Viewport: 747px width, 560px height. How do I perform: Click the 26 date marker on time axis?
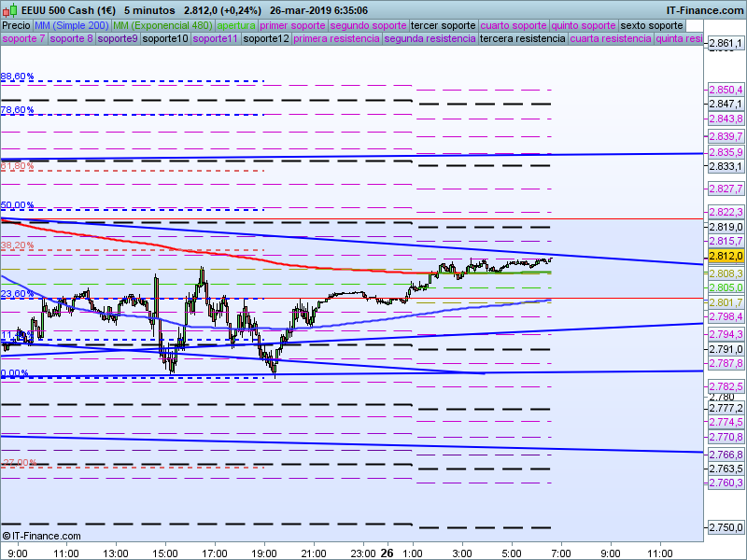pyautogui.click(x=387, y=553)
